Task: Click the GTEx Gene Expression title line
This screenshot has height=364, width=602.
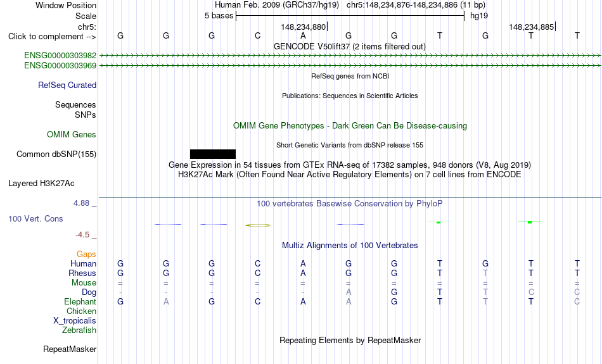Action: click(350, 165)
